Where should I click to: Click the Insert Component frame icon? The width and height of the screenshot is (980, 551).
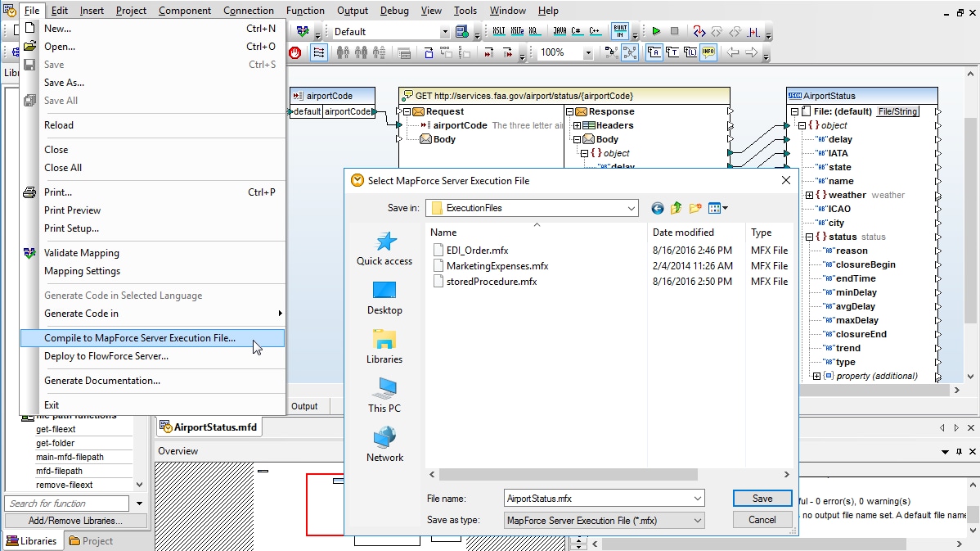click(x=429, y=52)
